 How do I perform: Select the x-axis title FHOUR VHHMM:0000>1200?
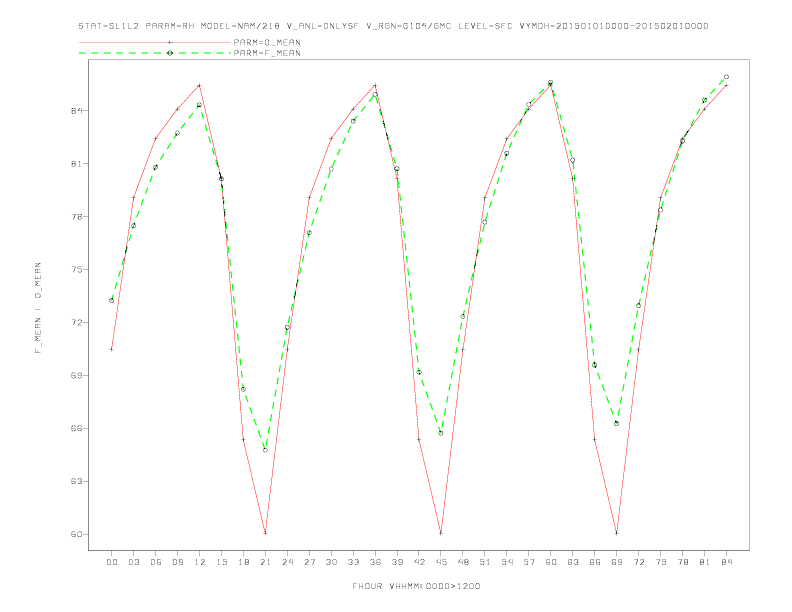(x=416, y=586)
